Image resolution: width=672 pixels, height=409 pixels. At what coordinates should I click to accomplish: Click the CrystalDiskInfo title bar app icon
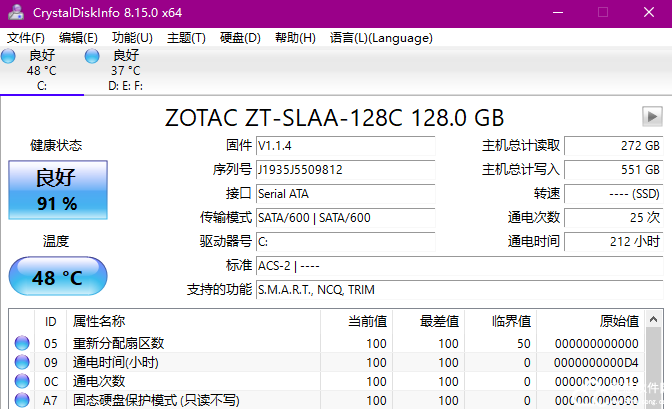tap(16, 12)
